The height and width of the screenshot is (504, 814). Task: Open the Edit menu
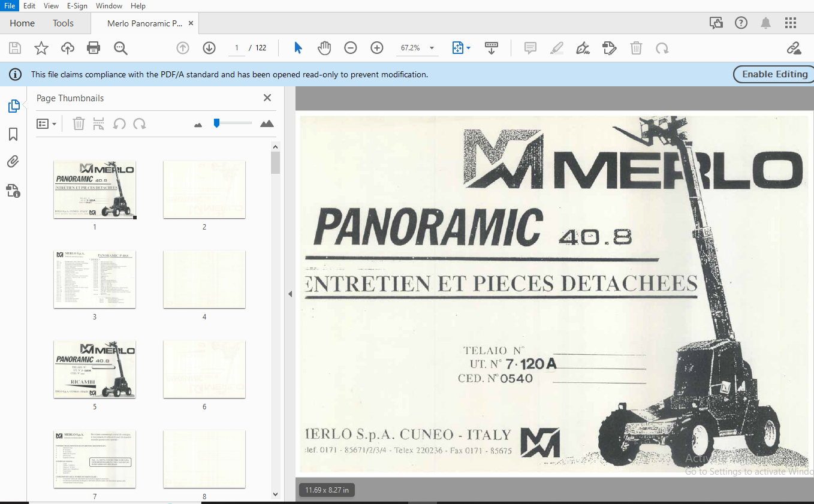(29, 5)
